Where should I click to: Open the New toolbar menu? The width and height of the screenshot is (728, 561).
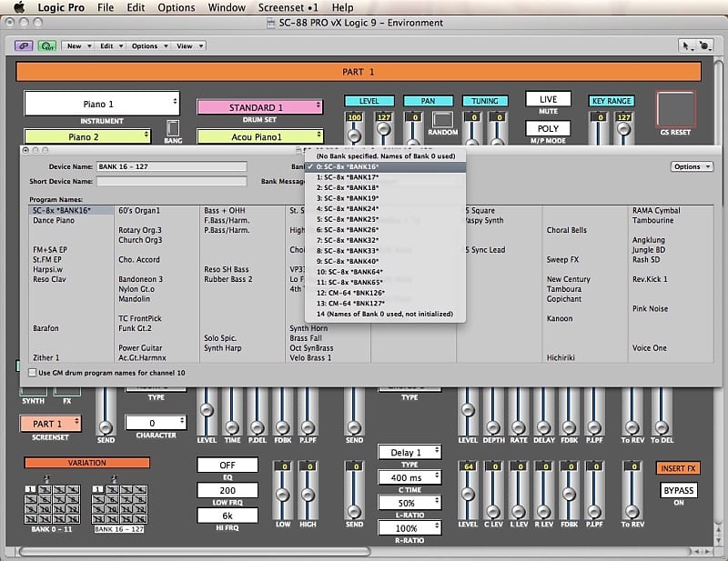[x=78, y=46]
